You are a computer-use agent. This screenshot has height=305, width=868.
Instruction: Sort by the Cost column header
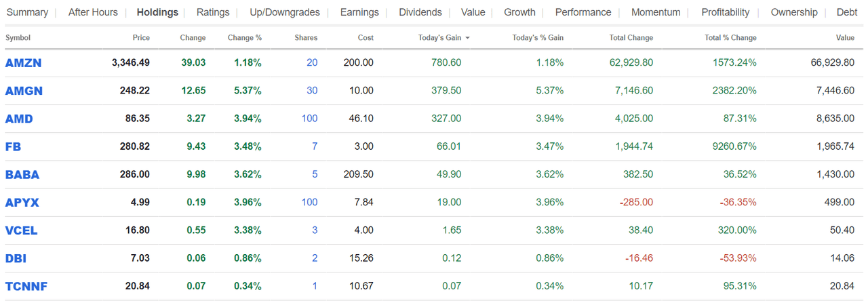click(x=366, y=38)
